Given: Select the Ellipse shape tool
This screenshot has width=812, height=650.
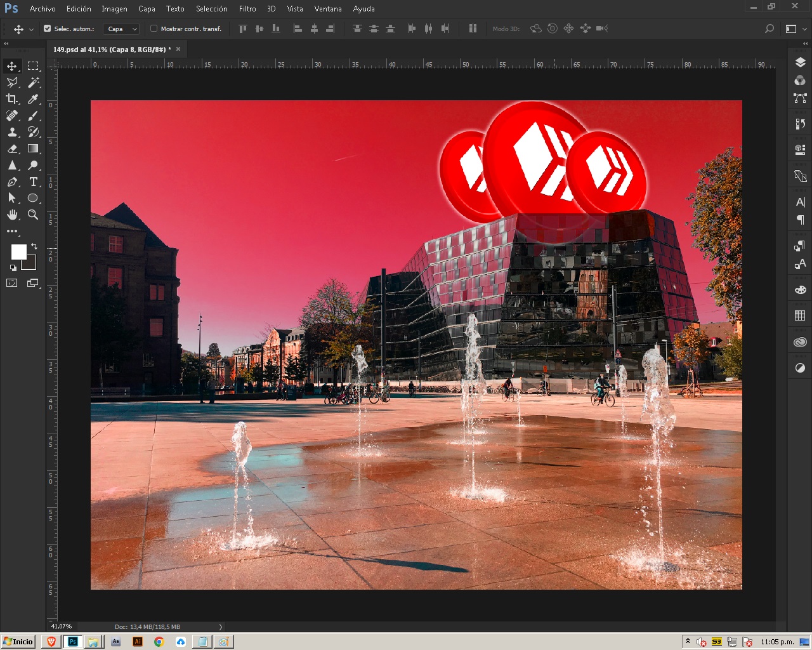Looking at the screenshot, I should [x=33, y=198].
